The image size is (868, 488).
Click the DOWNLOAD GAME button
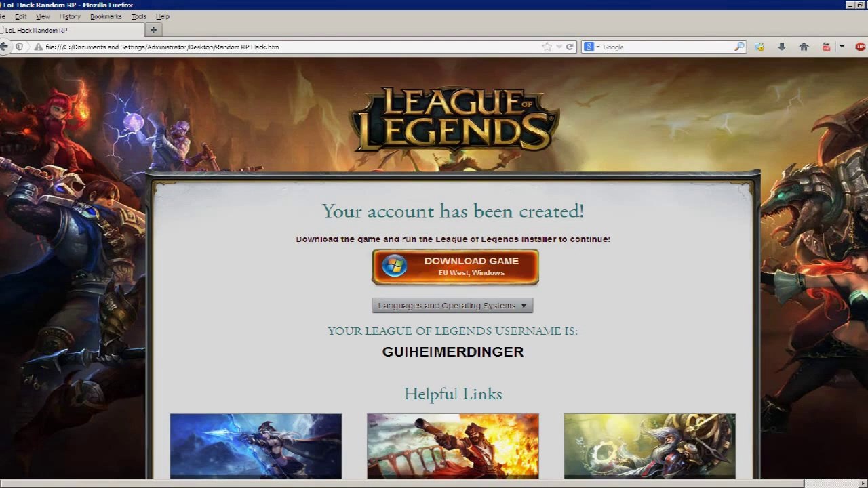coord(455,267)
